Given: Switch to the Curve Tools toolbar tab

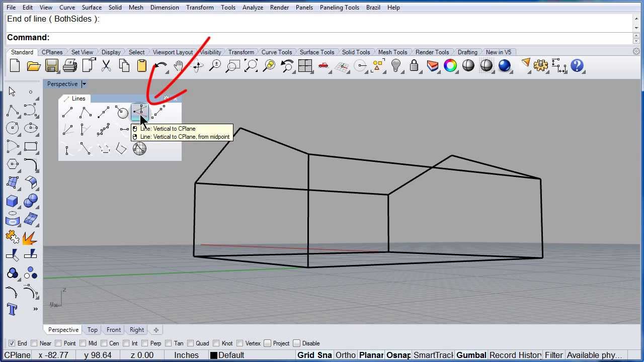Looking at the screenshot, I should pos(276,52).
